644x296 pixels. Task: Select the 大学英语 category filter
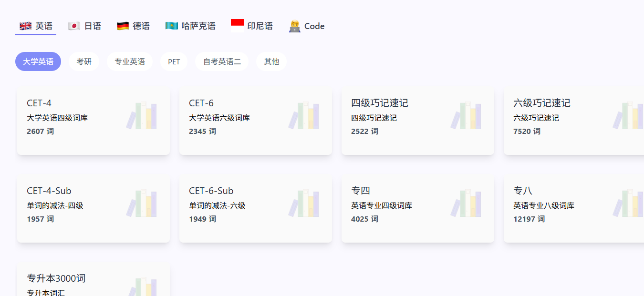(38, 61)
